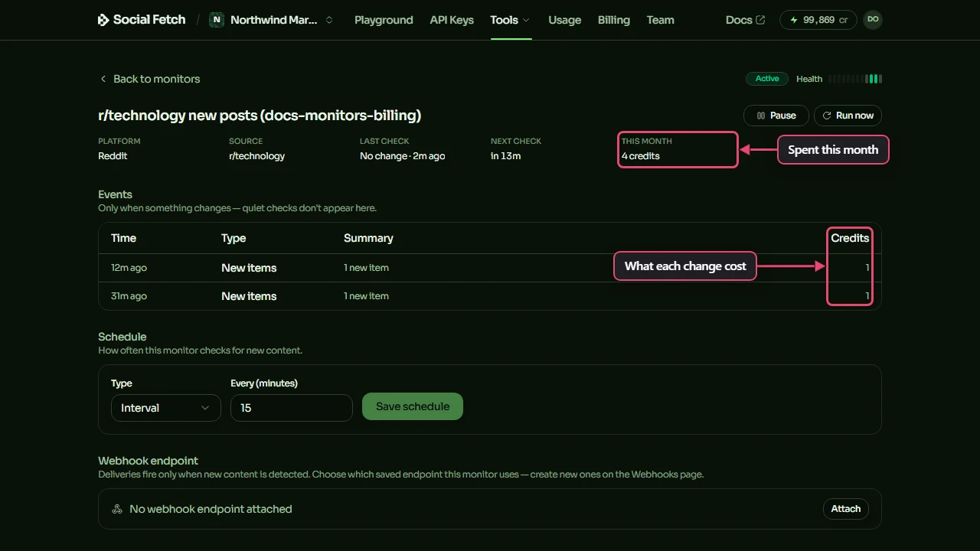Focus the Every (minutes) input field
The height and width of the screenshot is (551, 980).
[292, 408]
